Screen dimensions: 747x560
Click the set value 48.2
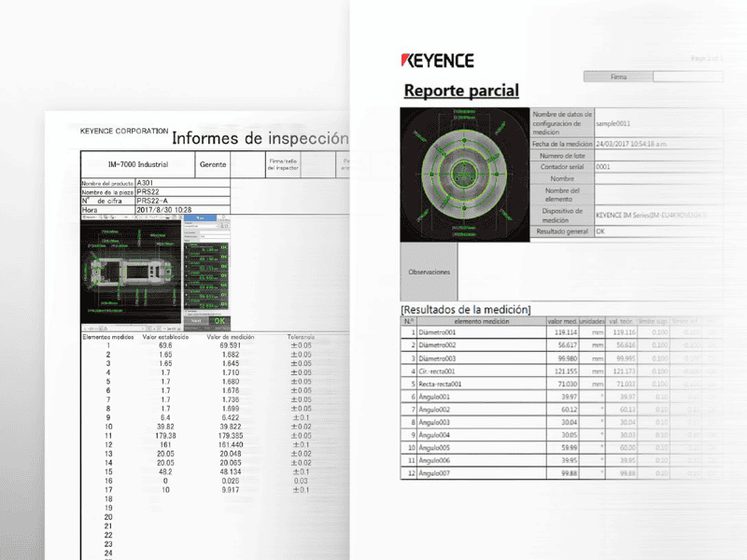(x=165, y=472)
